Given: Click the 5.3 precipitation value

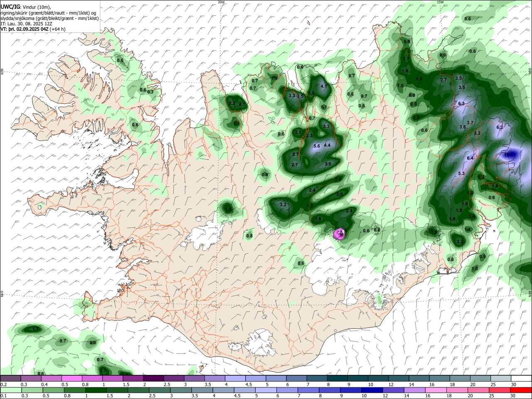Looking at the screenshot, I should (x=461, y=174).
